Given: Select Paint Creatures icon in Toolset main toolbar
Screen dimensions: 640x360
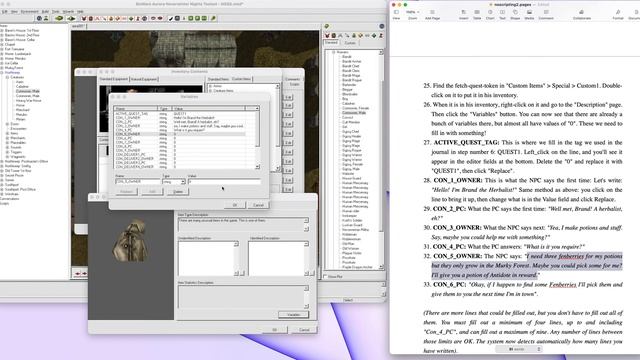Looking at the screenshot, I should [84, 18].
